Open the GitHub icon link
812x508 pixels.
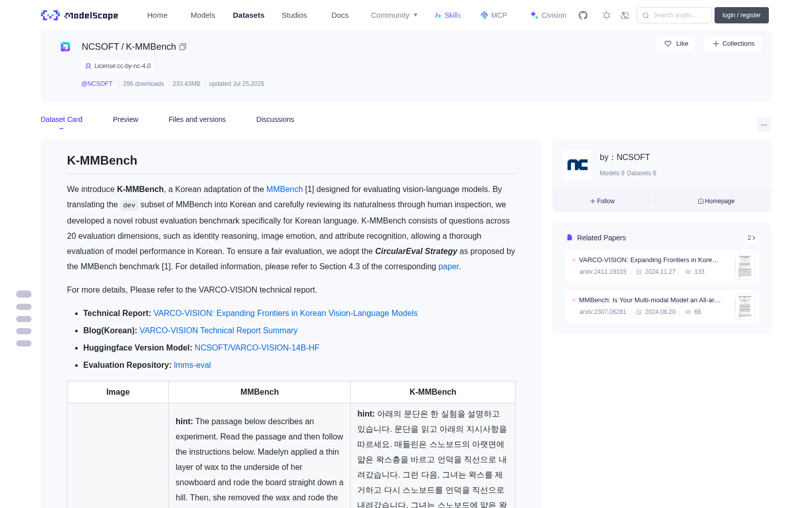tap(583, 15)
